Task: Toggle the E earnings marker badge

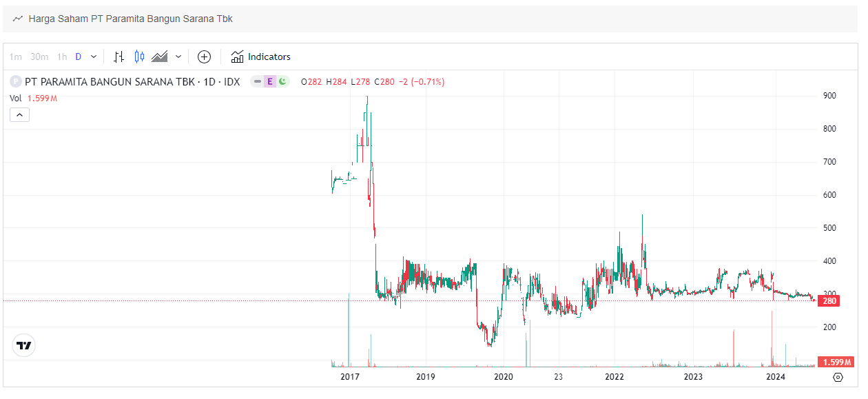Action: (269, 81)
